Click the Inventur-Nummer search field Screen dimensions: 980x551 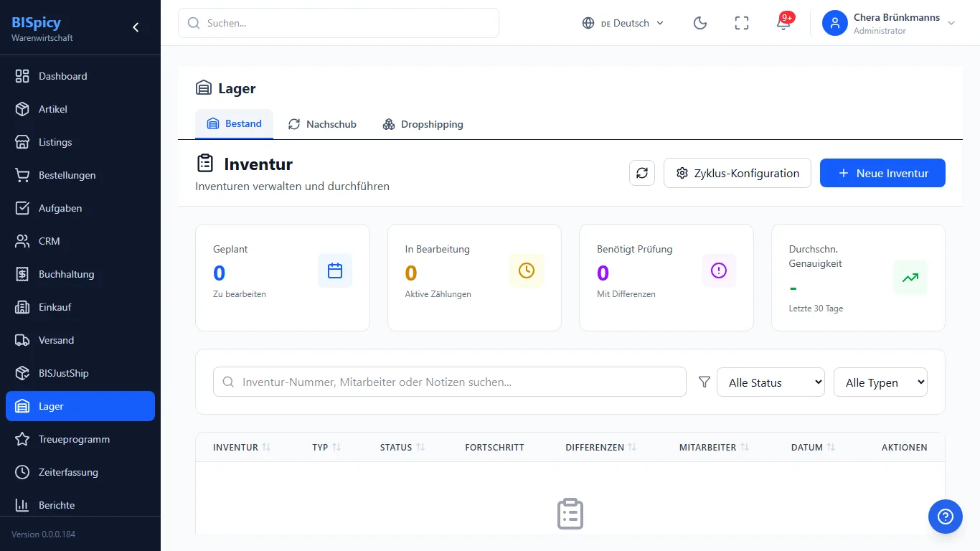[x=450, y=382]
